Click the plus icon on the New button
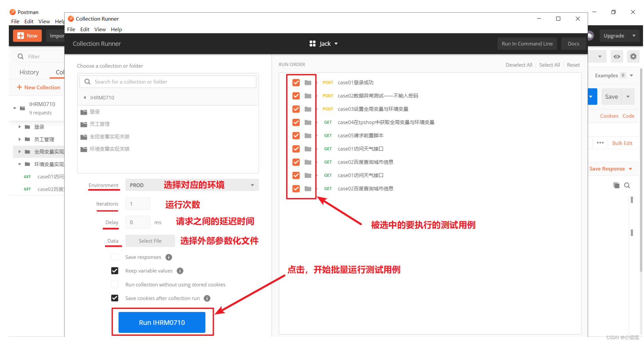 pyautogui.click(x=20, y=36)
